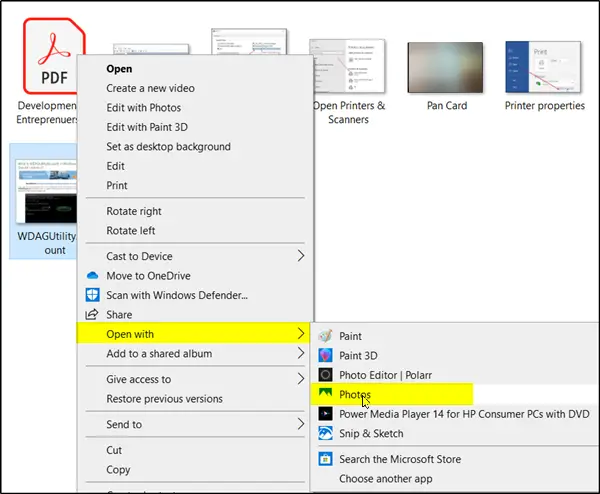Click Cast to Device entry
The width and height of the screenshot is (600, 494).
(195, 256)
